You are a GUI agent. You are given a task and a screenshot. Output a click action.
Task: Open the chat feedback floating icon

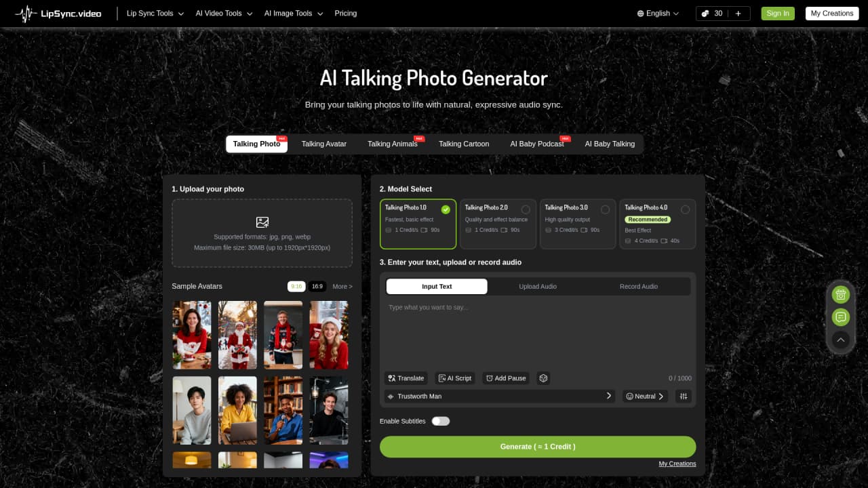(x=841, y=317)
